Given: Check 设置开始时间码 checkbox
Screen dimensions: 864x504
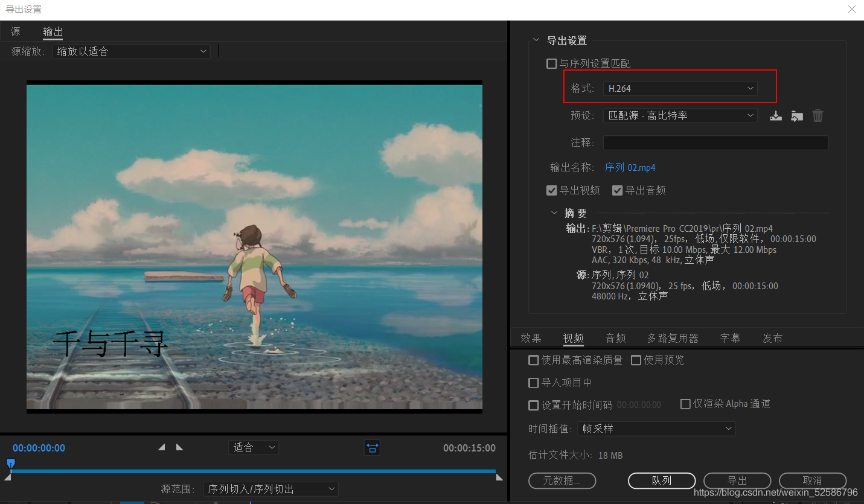Looking at the screenshot, I should point(533,405).
